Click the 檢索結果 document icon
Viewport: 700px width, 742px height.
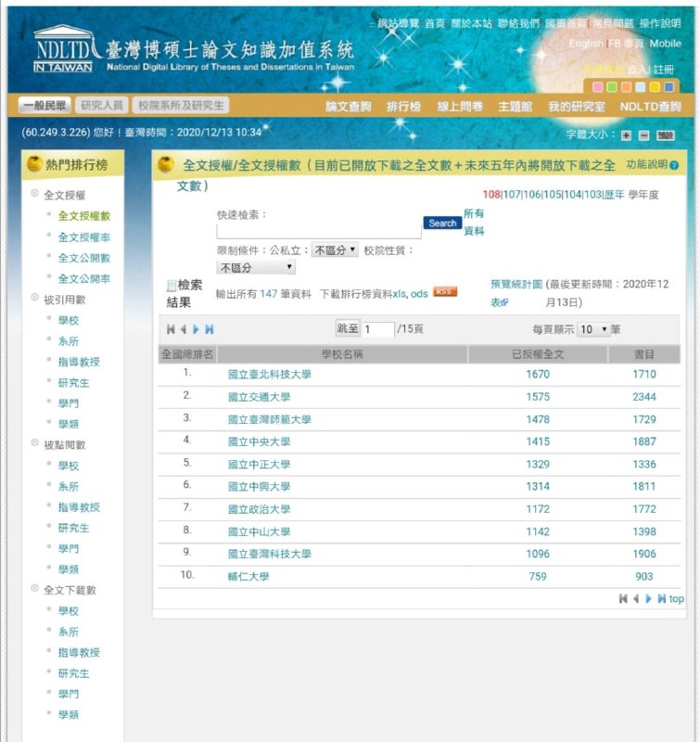point(172,286)
